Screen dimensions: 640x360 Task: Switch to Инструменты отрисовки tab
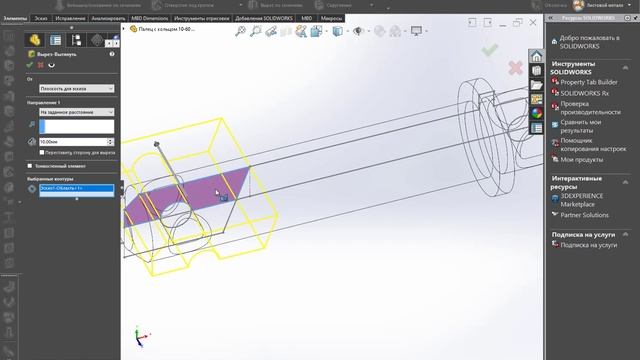click(202, 18)
